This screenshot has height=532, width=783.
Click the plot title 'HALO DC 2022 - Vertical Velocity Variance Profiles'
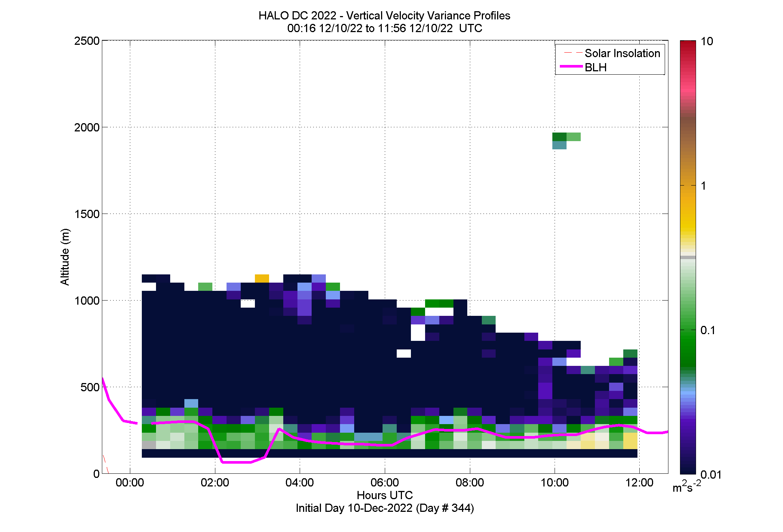point(384,16)
